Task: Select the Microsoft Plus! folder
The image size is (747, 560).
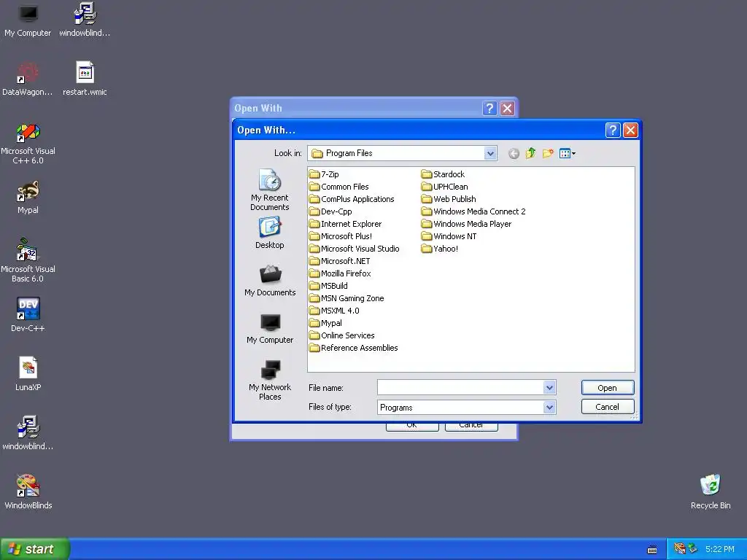Action: coord(341,236)
